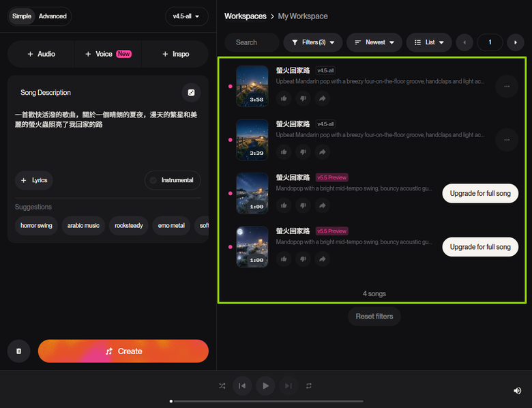Dislike the second v4.5-all song

pos(303,151)
